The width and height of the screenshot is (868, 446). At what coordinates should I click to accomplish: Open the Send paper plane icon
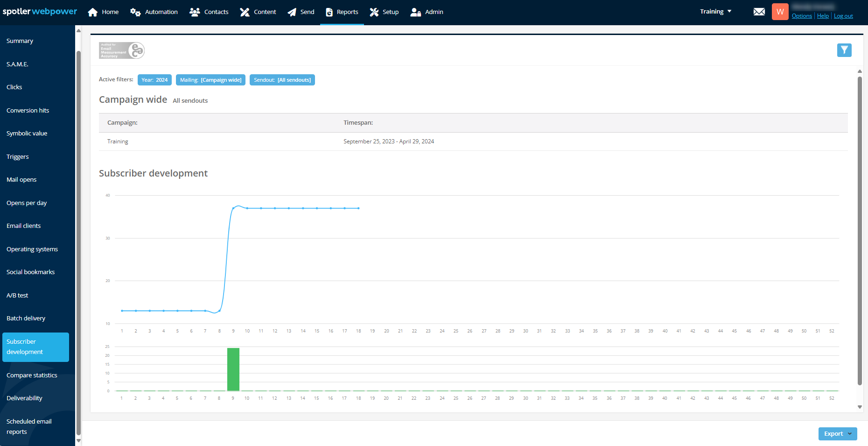point(292,12)
